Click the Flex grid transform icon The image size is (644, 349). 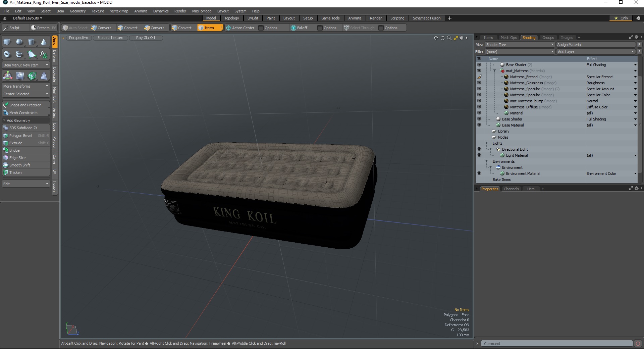20,76
